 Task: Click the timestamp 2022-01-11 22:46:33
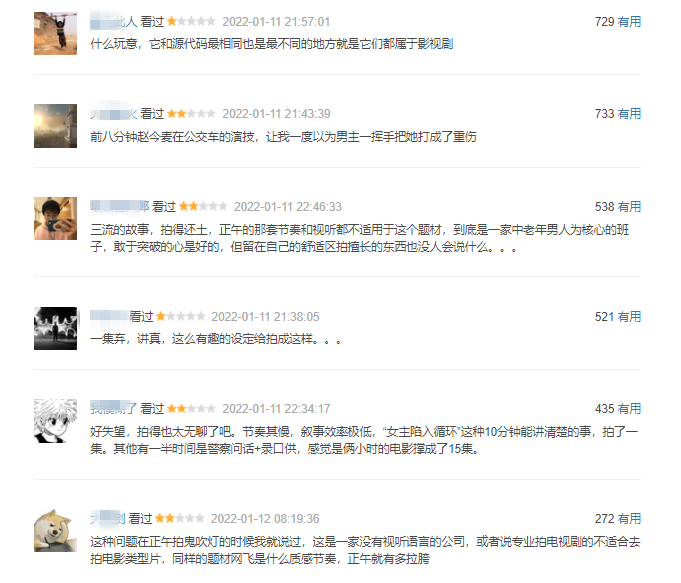[288, 207]
